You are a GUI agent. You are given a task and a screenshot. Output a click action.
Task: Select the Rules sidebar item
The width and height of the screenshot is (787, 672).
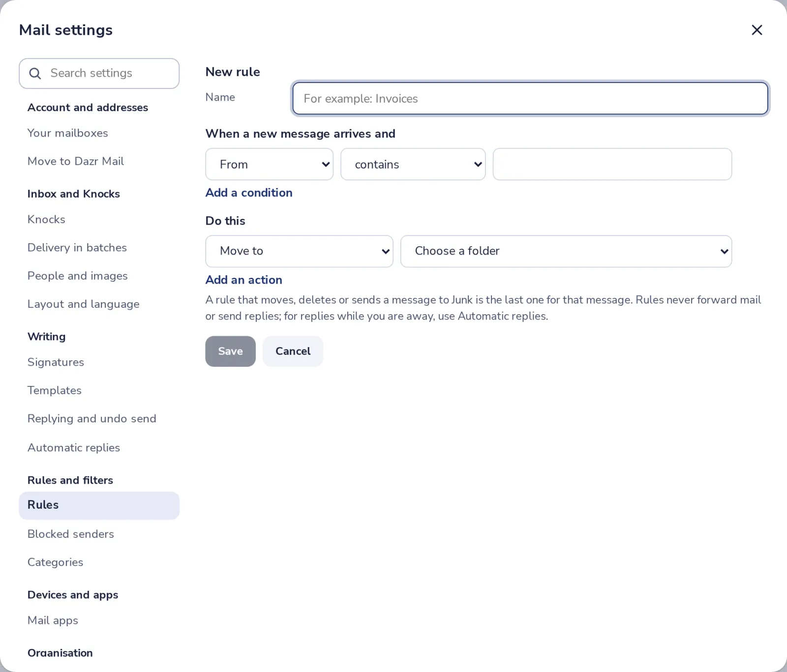click(99, 505)
